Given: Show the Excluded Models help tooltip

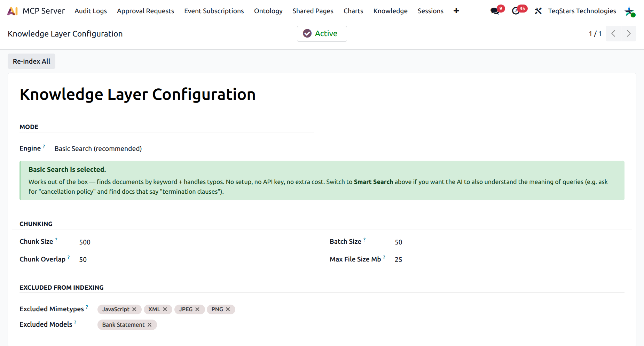Looking at the screenshot, I should click(75, 322).
